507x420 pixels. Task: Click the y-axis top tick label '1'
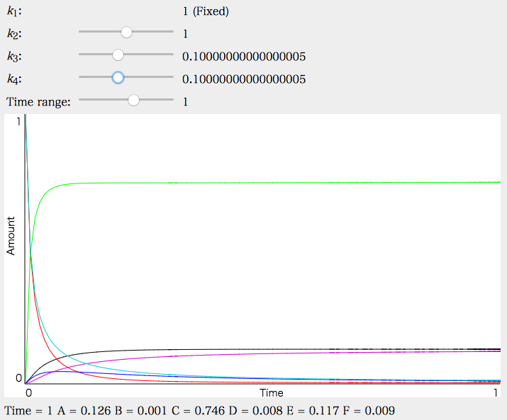tap(18, 122)
